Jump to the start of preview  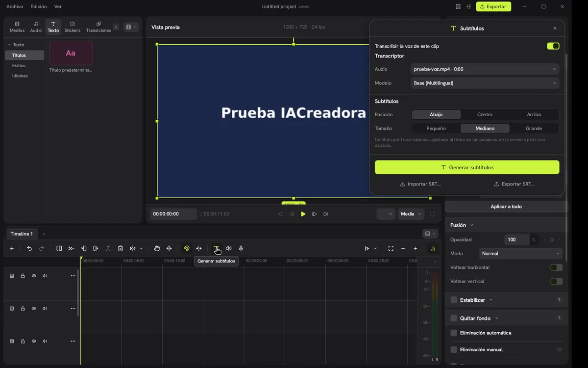280,214
